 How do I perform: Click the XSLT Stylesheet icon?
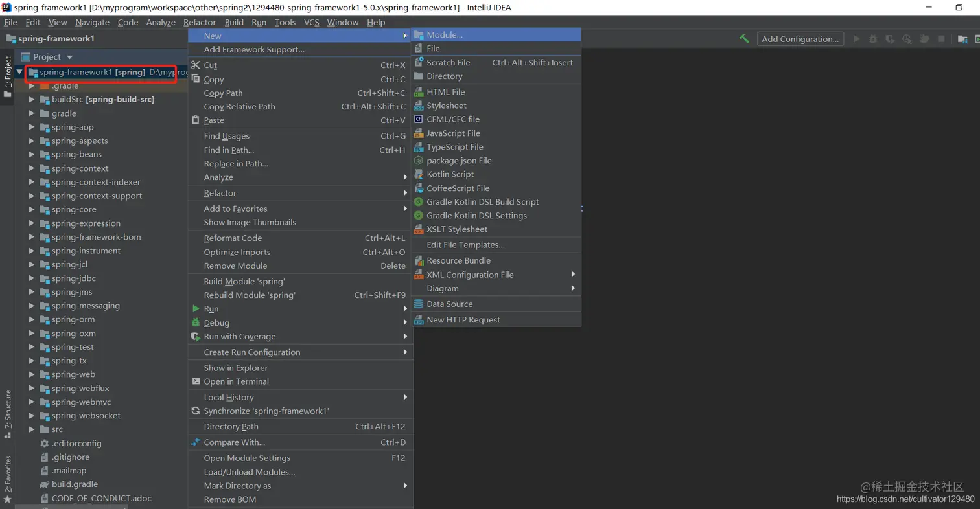(419, 229)
